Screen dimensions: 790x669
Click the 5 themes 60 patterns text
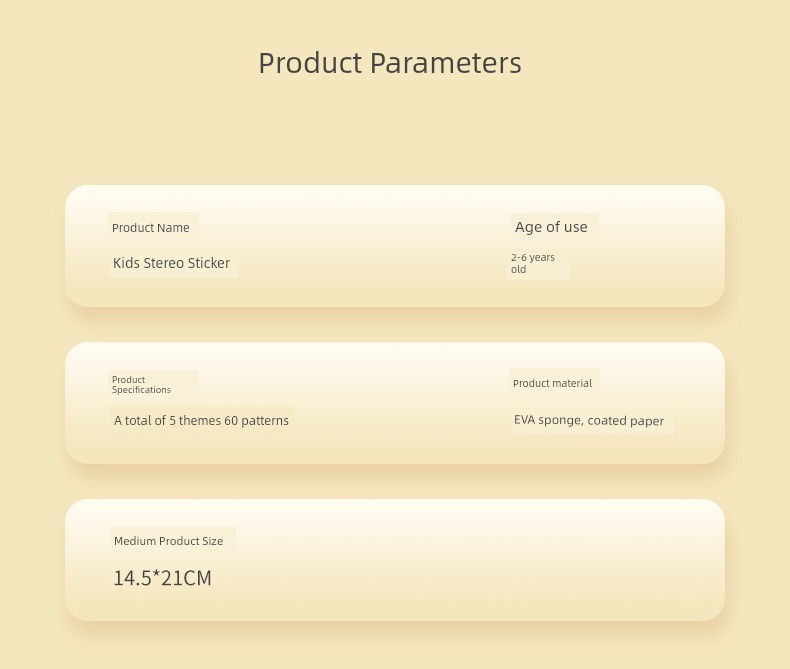point(201,421)
